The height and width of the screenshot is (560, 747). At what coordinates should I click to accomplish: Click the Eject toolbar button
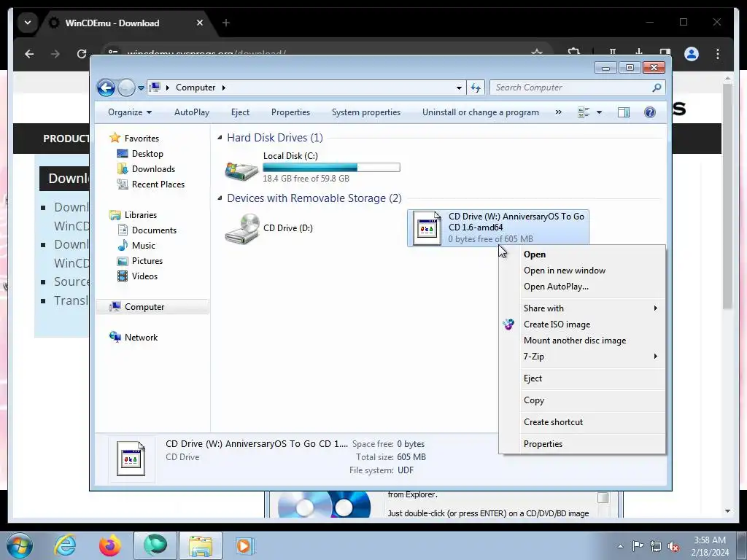[x=240, y=112]
